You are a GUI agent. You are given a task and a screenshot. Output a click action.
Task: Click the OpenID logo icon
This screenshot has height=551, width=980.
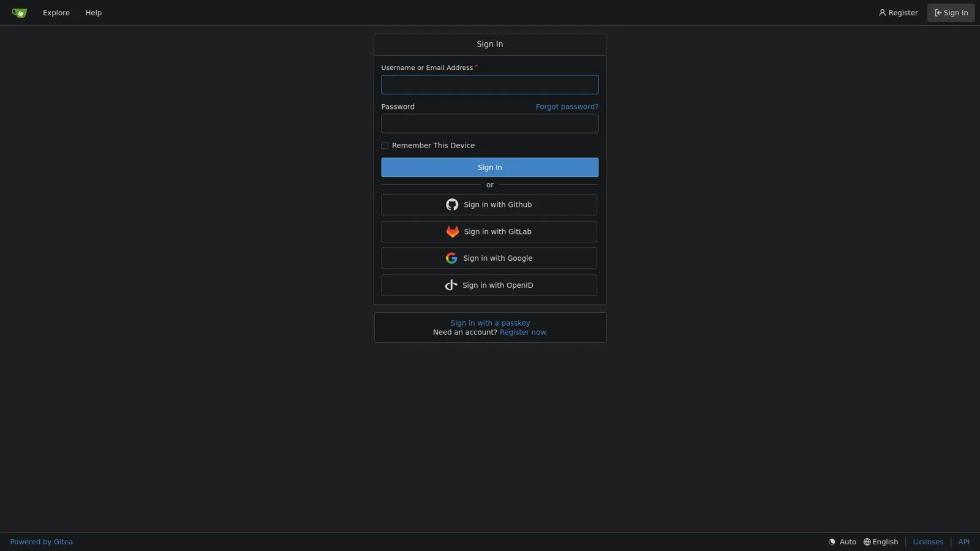pos(451,285)
